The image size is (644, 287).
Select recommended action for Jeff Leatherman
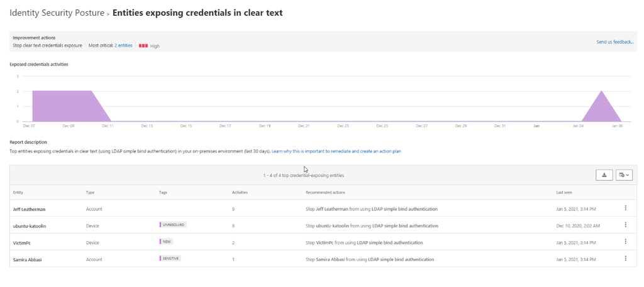[372, 209]
